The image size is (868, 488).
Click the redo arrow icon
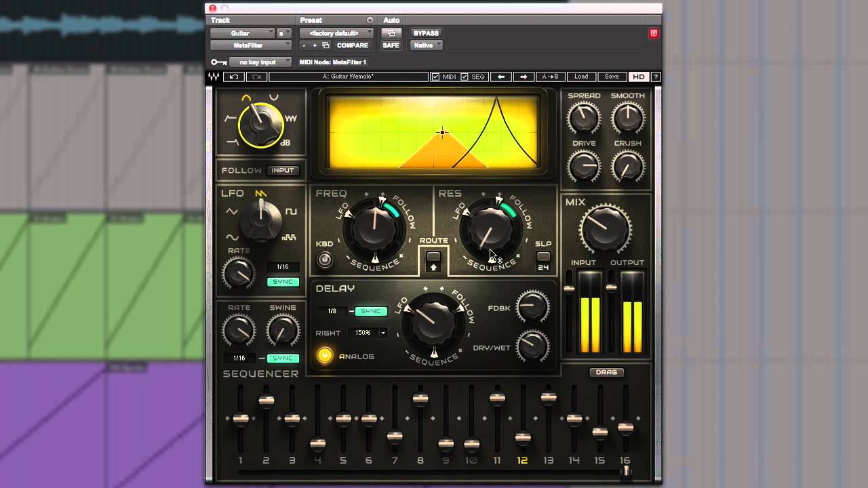pyautogui.click(x=256, y=77)
